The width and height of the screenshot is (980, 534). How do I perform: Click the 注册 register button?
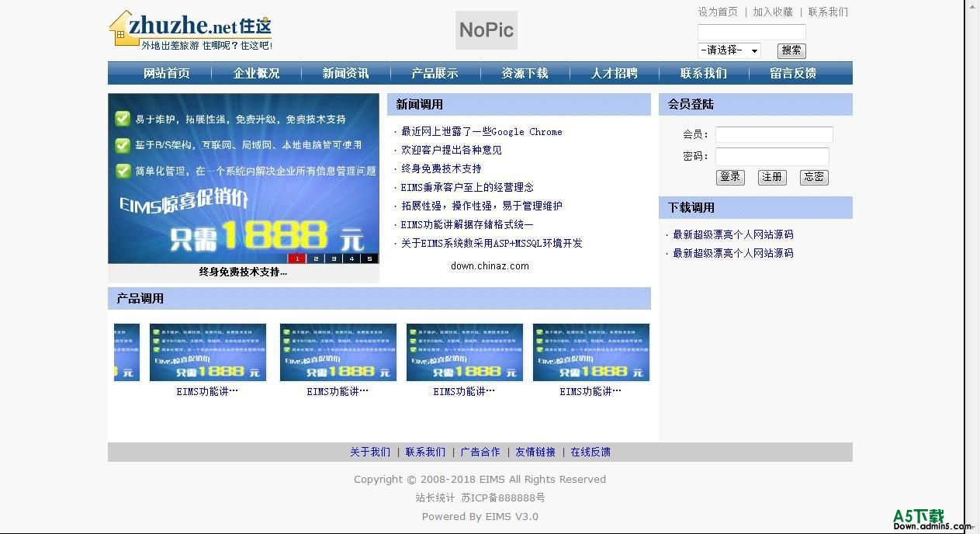point(771,177)
